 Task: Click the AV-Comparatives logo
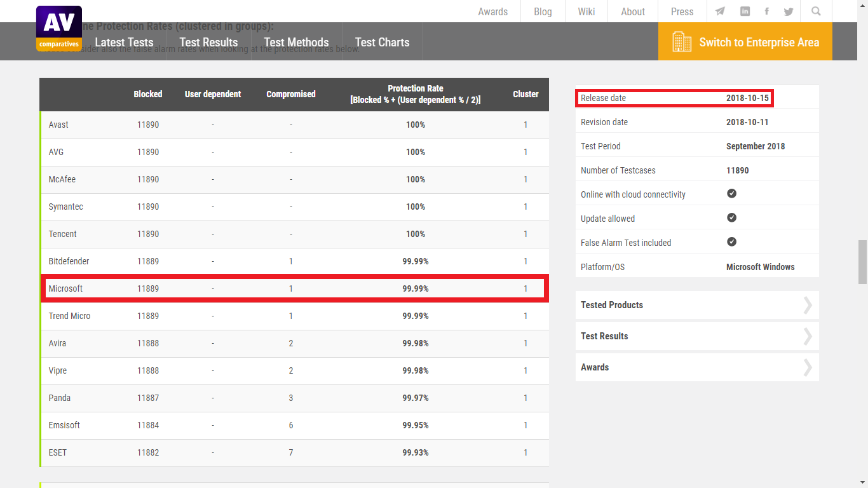click(58, 27)
